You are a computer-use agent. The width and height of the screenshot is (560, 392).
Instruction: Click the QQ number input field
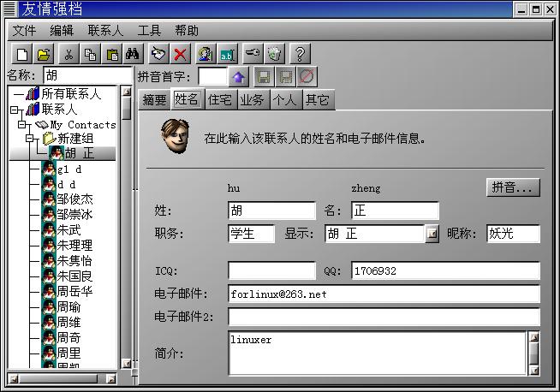[x=445, y=271]
